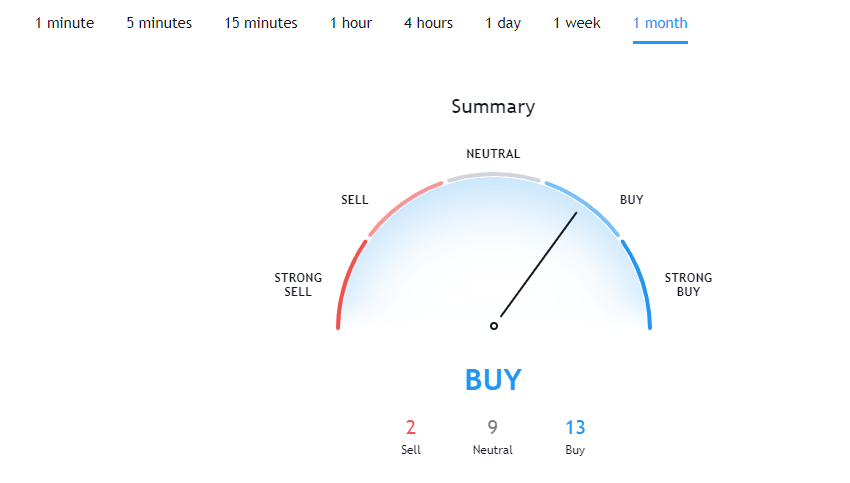Select the 1 week timeframe tab

click(x=577, y=23)
